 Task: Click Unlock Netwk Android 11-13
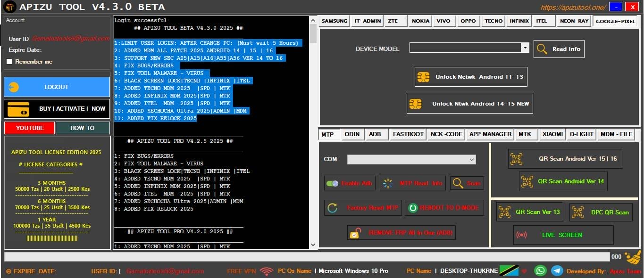point(470,77)
